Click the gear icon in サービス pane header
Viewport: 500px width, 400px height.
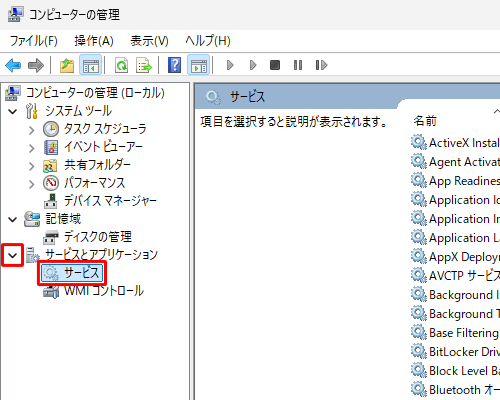(x=213, y=97)
